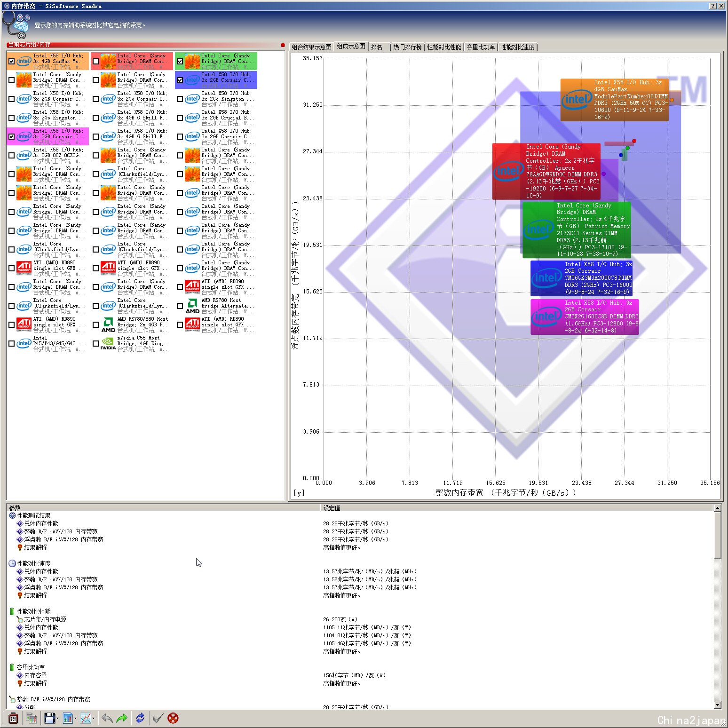Click AMD logo beside RS780 Host Bridge Alternate
Viewport: 728px width, 728px height.
coord(192,306)
